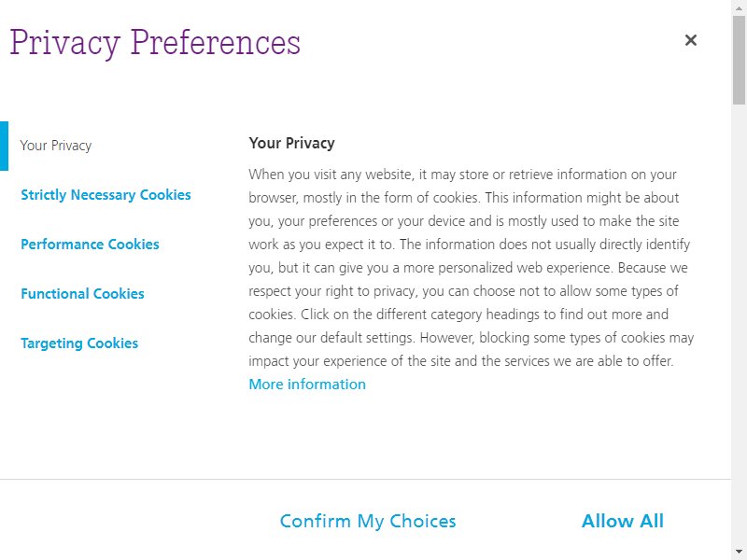Go to the Targeting Cookies tab
Viewport: 747px width, 560px height.
click(x=79, y=343)
